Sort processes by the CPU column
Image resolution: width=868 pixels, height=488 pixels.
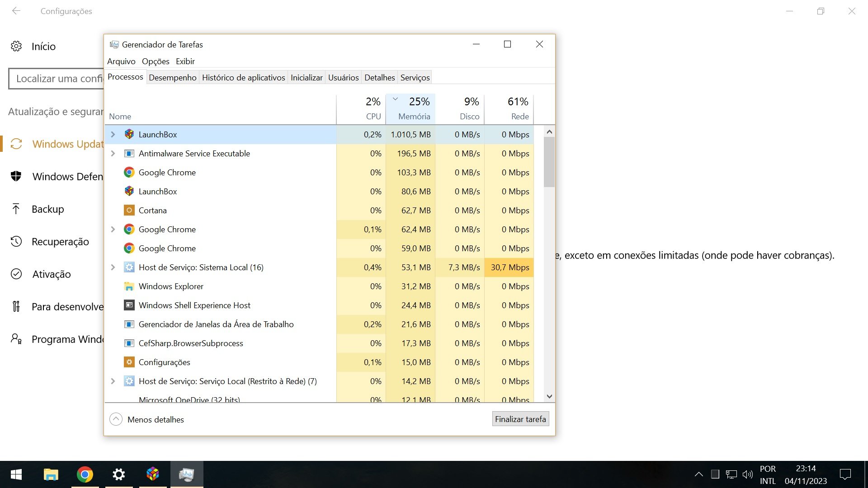pos(361,109)
